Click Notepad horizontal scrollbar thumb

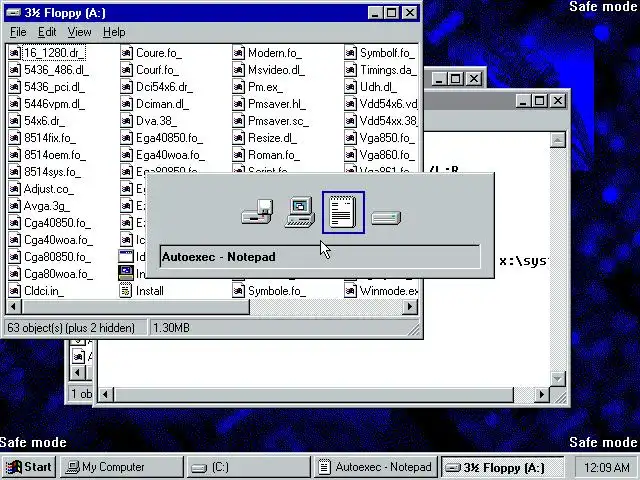313,394
